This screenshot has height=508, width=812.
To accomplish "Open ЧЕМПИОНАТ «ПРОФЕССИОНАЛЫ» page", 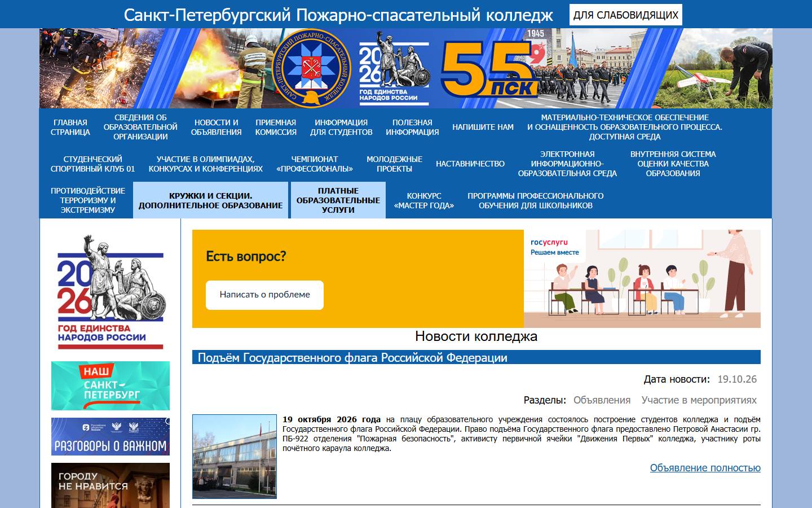I will 315,164.
